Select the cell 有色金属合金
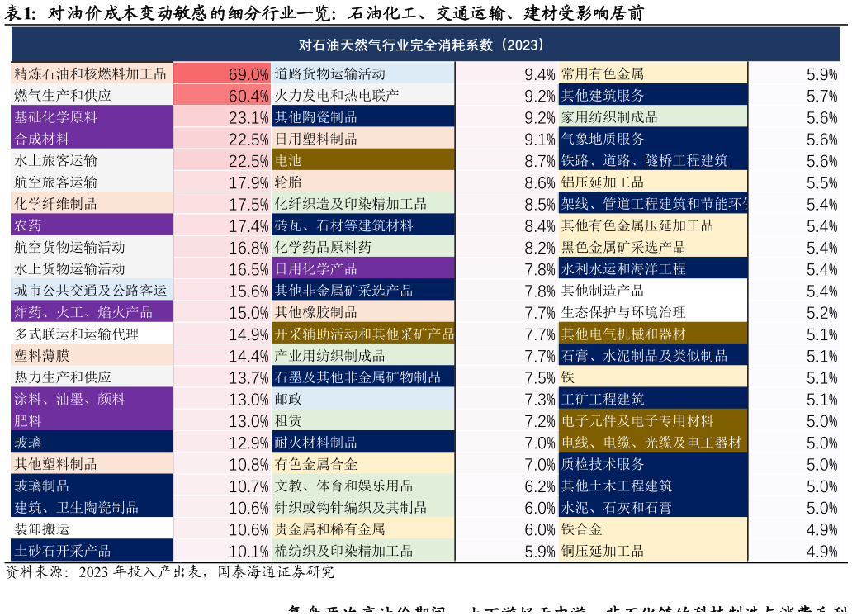The height and width of the screenshot is (616, 852). click(x=363, y=464)
